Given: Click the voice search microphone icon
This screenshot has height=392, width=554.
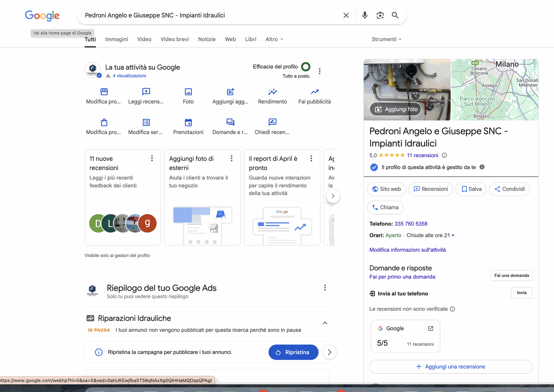Looking at the screenshot, I should (x=365, y=15).
